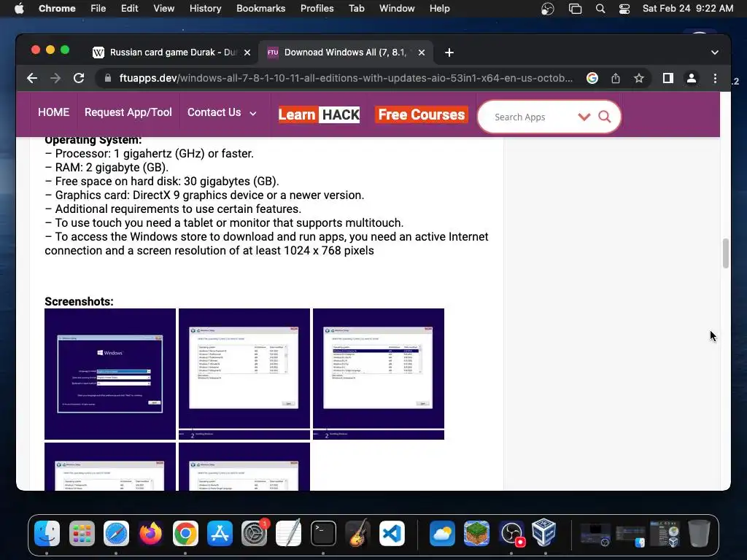Open the Apple menu
Viewport: 747px width, 560px height.
click(x=19, y=9)
